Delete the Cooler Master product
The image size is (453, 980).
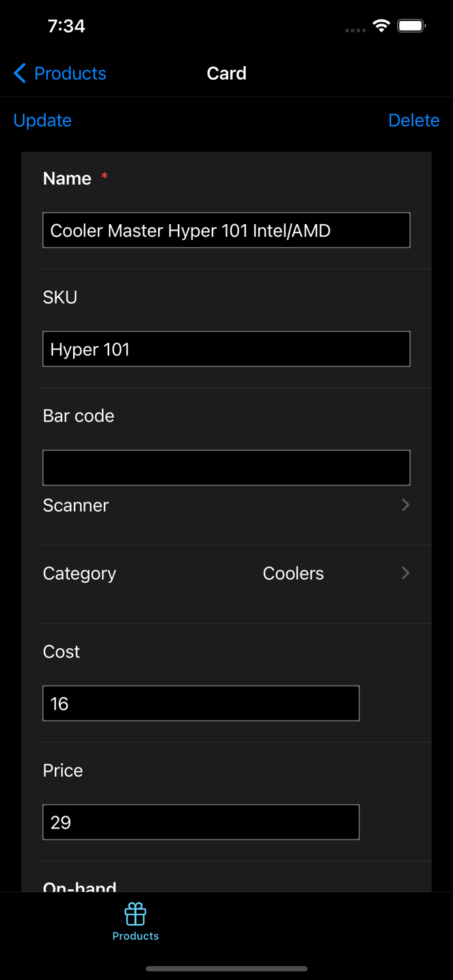coord(414,120)
